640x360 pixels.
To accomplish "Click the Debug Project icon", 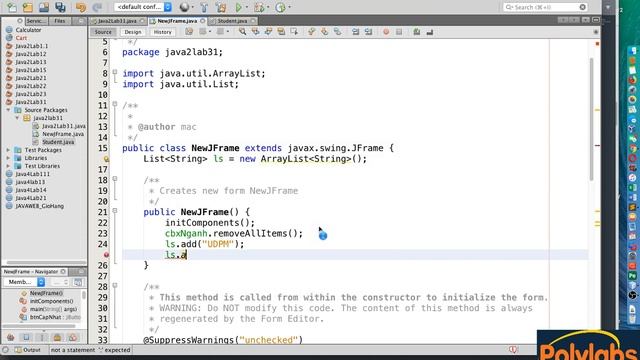I will pyautogui.click(x=259, y=7).
